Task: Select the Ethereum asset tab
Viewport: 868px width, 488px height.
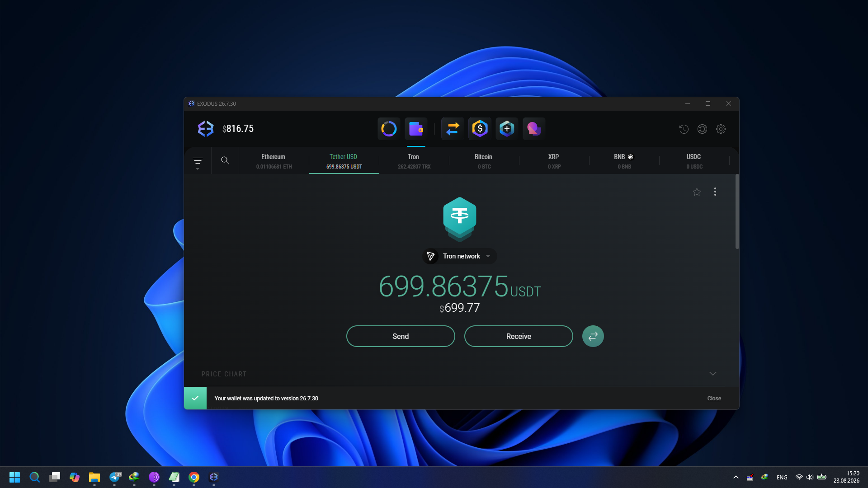Action: coord(274,161)
